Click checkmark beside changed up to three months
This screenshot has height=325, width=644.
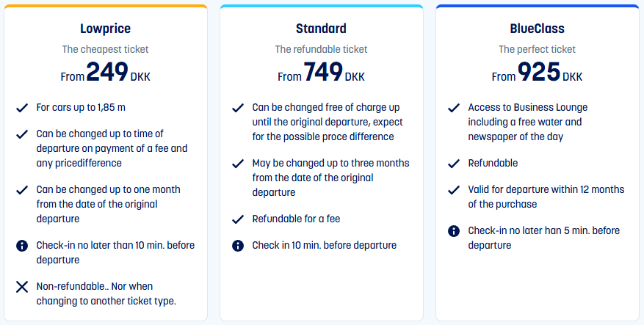pyautogui.click(x=238, y=164)
